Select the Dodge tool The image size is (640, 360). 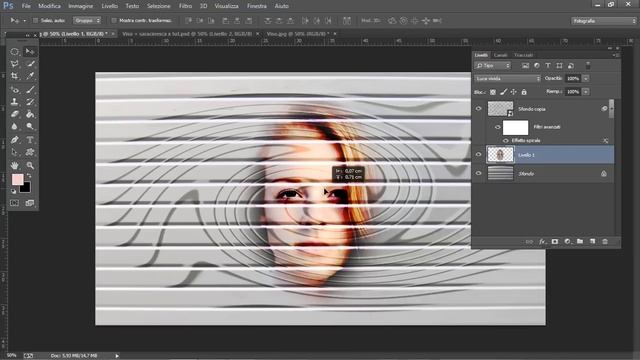pos(30,127)
